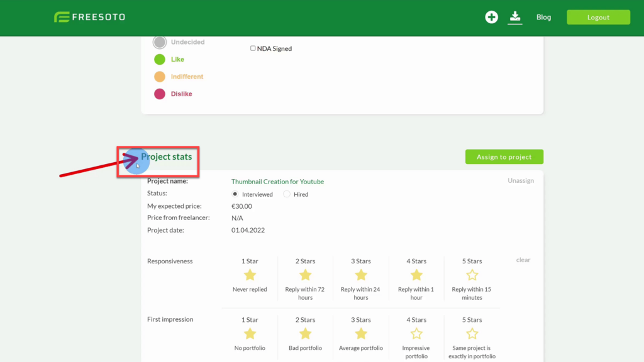Click the Indifferent label text
This screenshot has height=362, width=644.
pos(187,77)
